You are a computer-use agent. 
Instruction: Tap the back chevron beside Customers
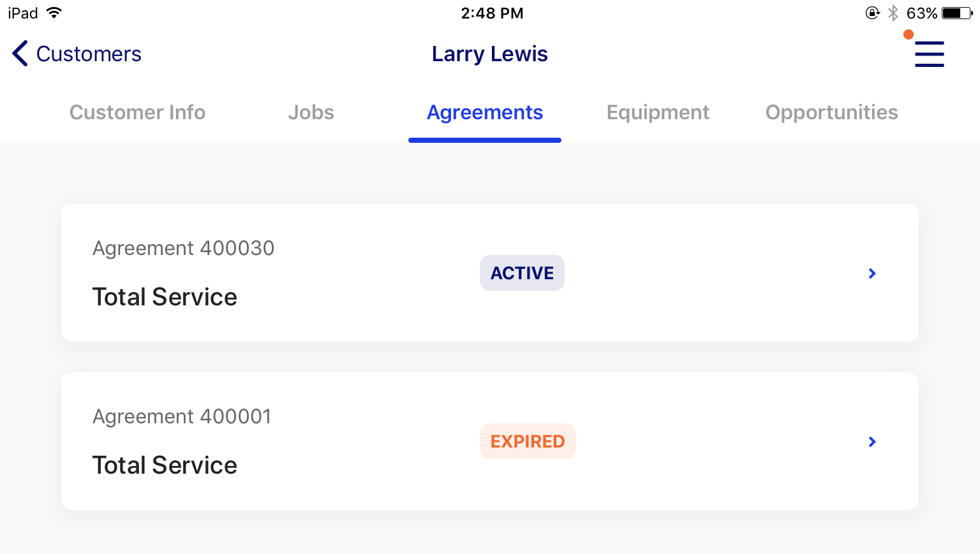point(20,54)
